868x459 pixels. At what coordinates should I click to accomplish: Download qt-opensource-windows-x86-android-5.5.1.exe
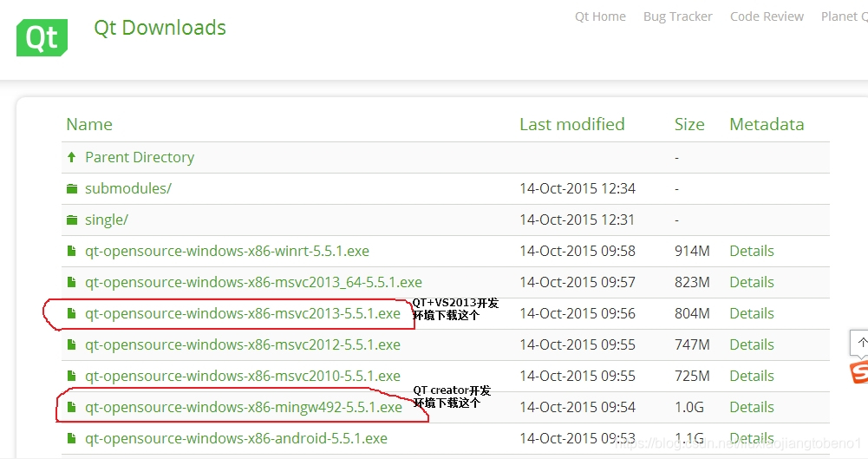pyautogui.click(x=236, y=438)
